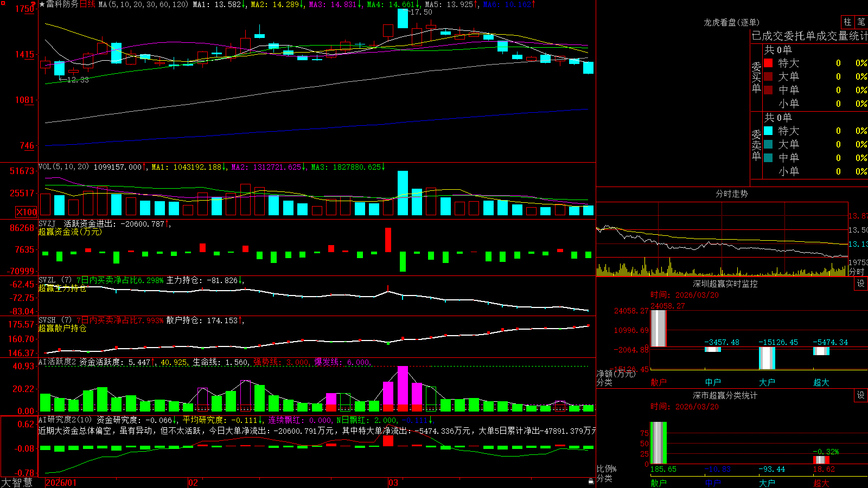Click the 深圳超赢实时监控 panel title

tap(725, 284)
